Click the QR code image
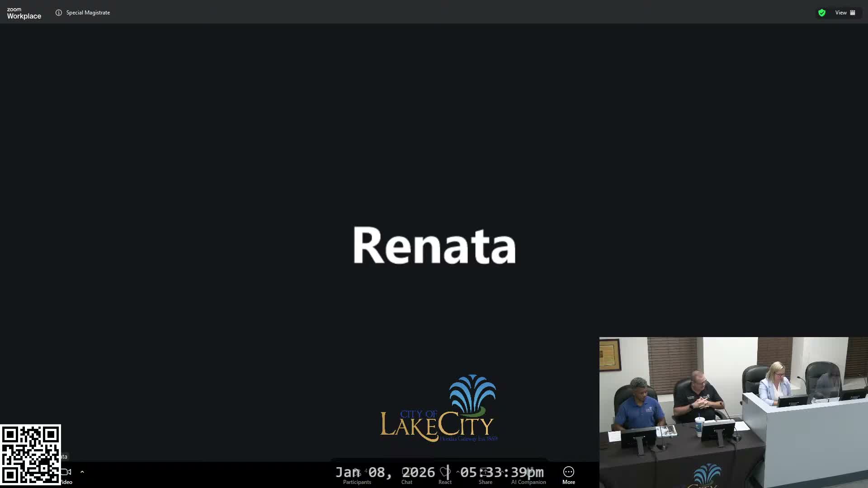Screen dimensions: 868x488 click(x=31, y=454)
